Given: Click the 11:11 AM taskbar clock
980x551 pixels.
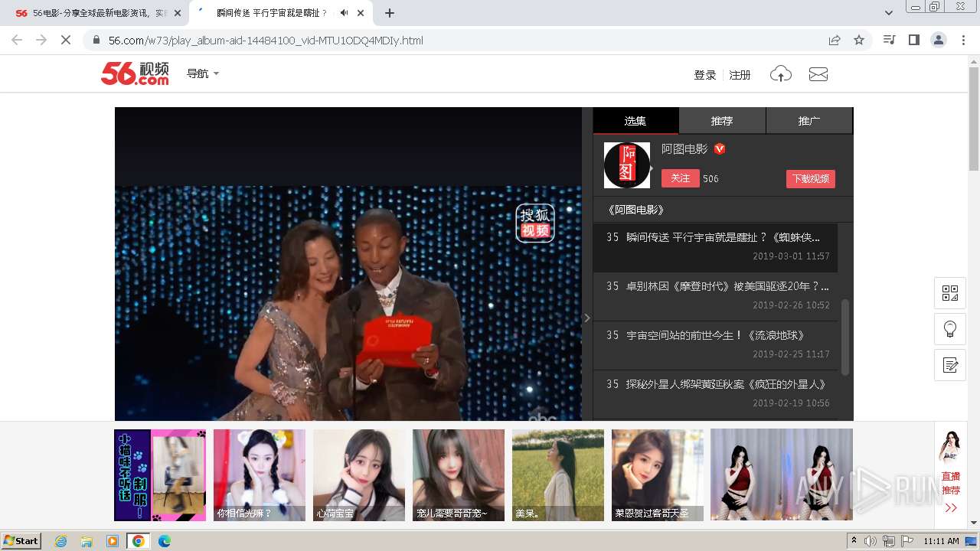Looking at the screenshot, I should tap(941, 541).
